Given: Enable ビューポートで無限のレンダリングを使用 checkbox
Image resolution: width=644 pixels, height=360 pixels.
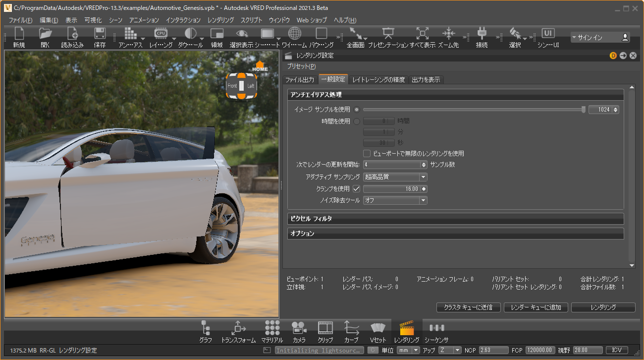Looking at the screenshot, I should pyautogui.click(x=367, y=154).
